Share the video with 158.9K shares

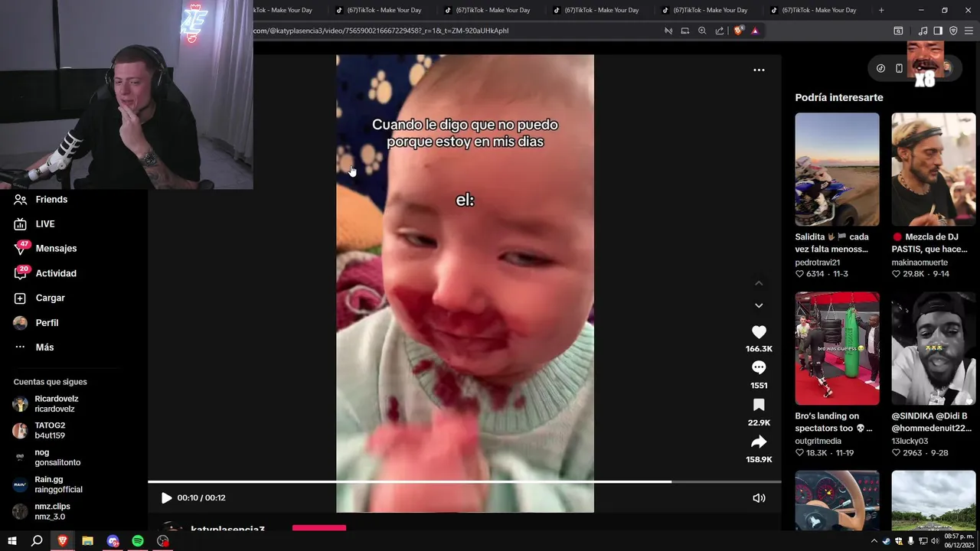point(759,442)
